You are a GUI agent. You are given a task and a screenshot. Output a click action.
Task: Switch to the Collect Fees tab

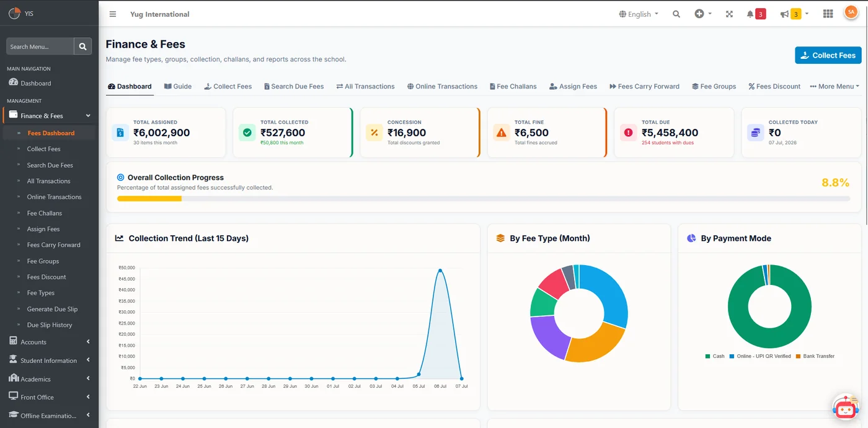coord(228,86)
